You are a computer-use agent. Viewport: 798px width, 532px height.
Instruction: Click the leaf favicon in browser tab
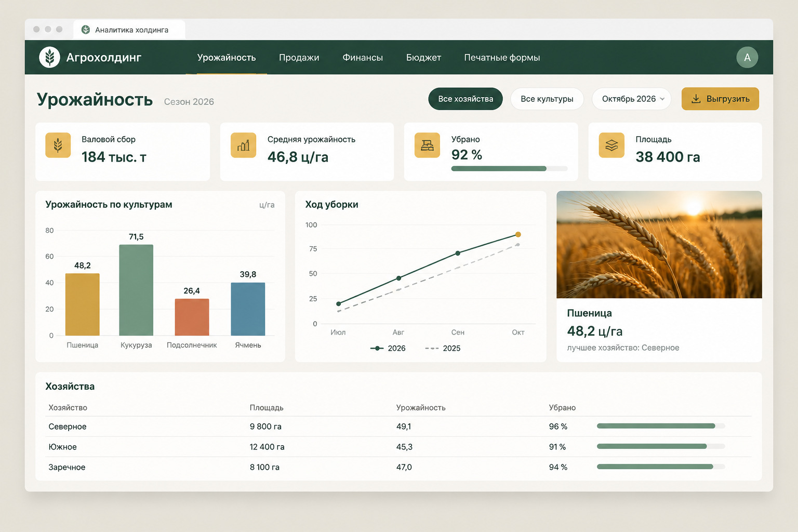pos(86,30)
